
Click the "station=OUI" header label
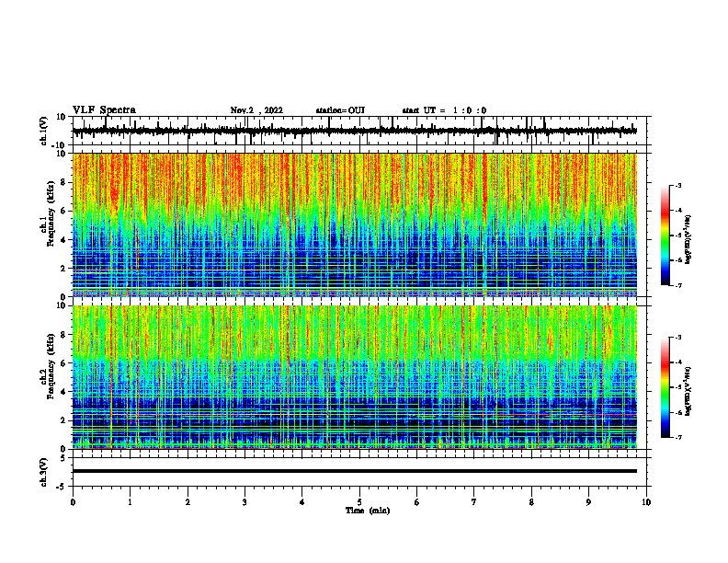coord(340,110)
